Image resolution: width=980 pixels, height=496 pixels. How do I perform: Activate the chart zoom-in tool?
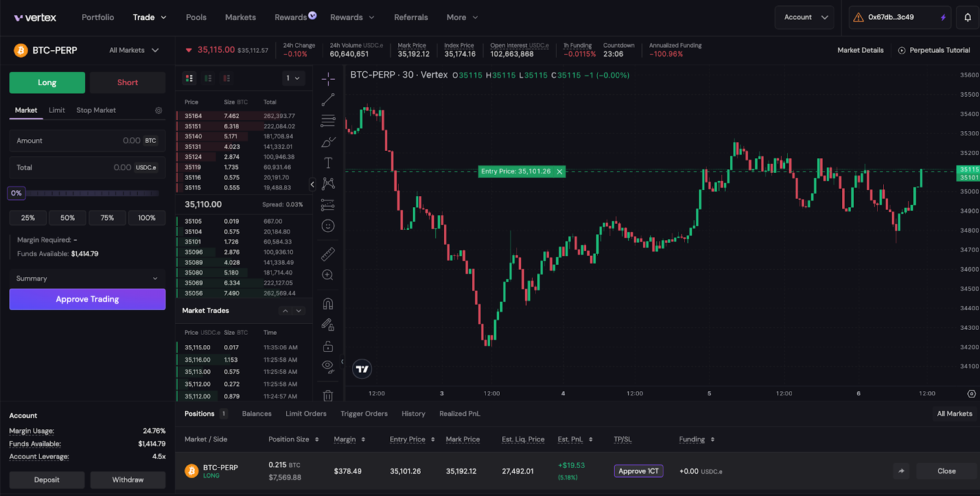coord(328,275)
